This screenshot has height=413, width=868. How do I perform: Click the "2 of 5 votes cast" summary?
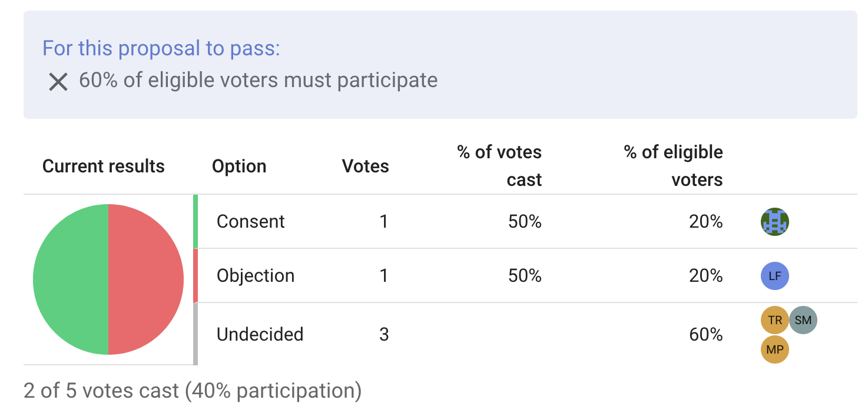[x=192, y=391]
